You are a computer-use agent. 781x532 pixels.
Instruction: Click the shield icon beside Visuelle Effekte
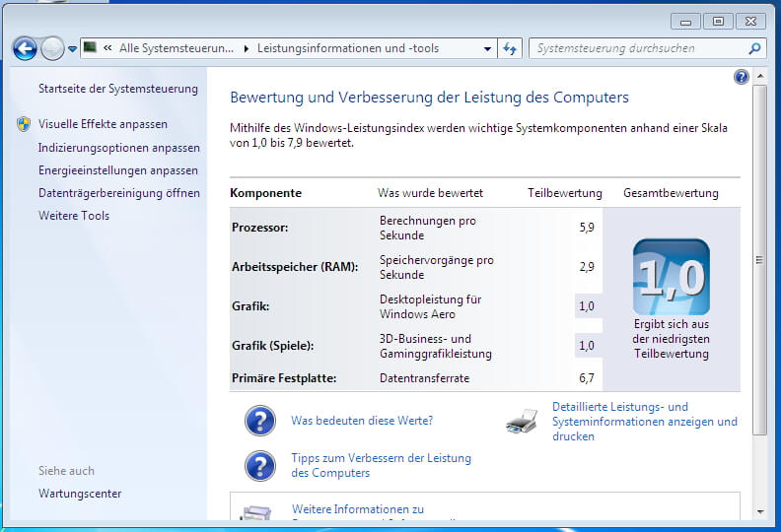pos(24,124)
